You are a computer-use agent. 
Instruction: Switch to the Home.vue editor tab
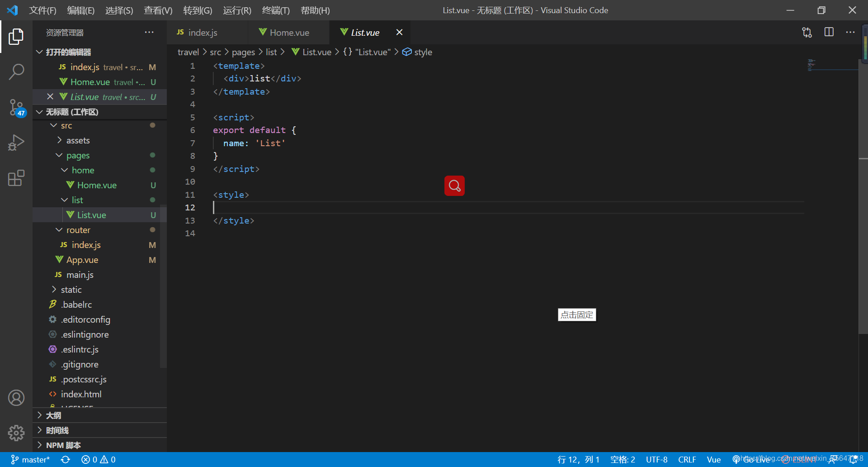(x=289, y=32)
